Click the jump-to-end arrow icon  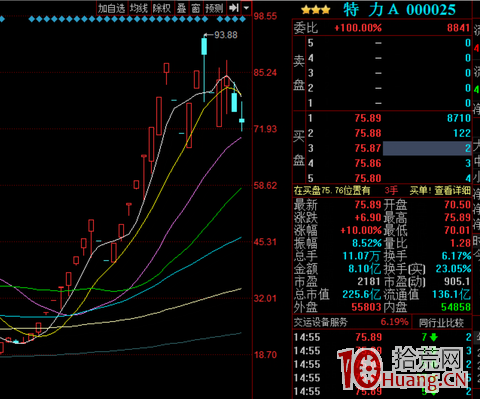pos(234,8)
